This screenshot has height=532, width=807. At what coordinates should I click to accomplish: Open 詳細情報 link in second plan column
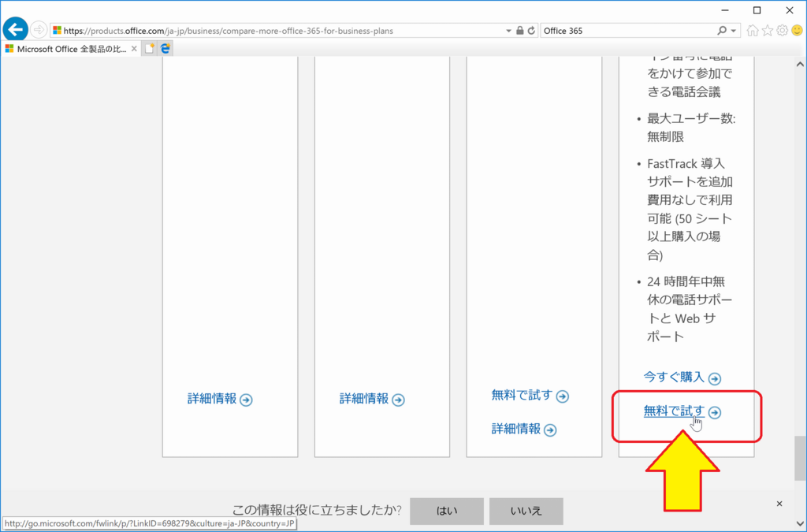tap(364, 399)
